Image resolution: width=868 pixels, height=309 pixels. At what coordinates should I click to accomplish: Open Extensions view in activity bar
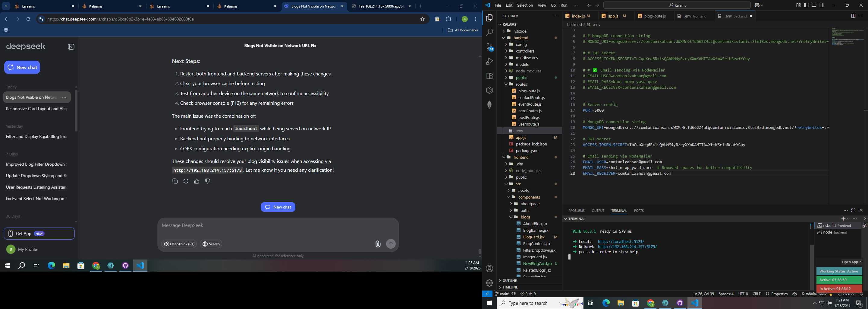click(x=489, y=76)
